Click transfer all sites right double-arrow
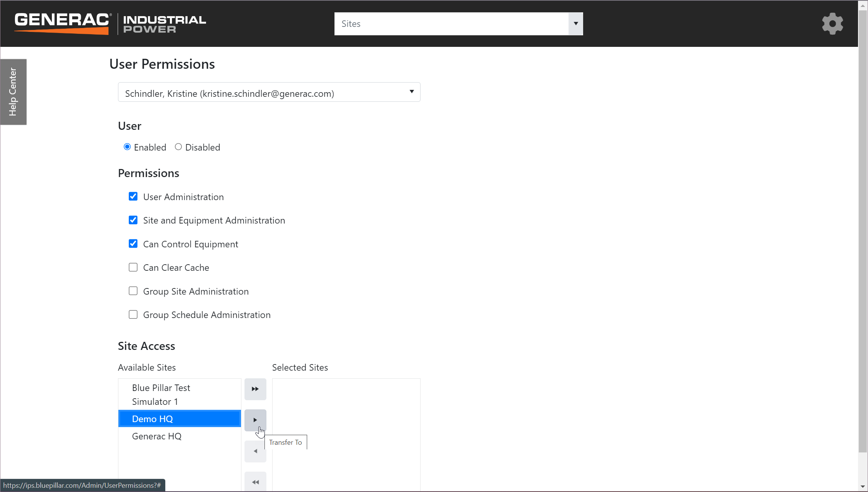 coord(255,389)
